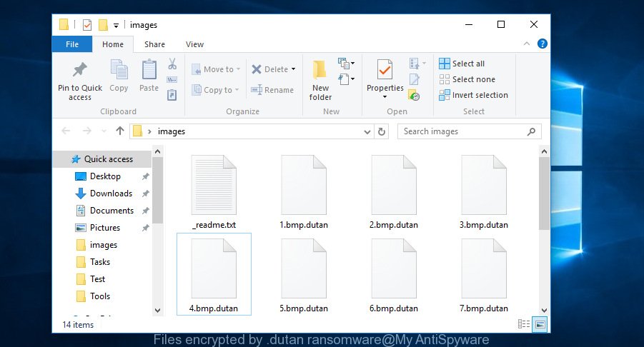
Task: Expand the address path chevron before images
Action: (x=149, y=131)
